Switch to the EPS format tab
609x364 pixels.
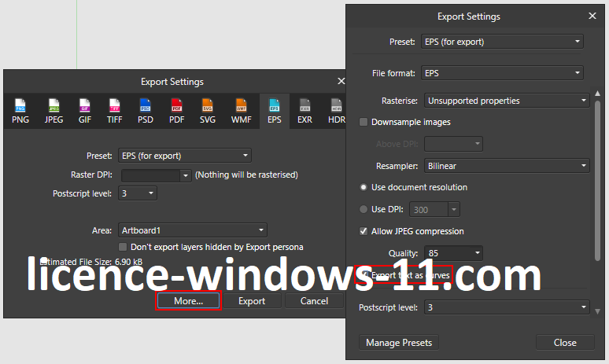click(274, 111)
